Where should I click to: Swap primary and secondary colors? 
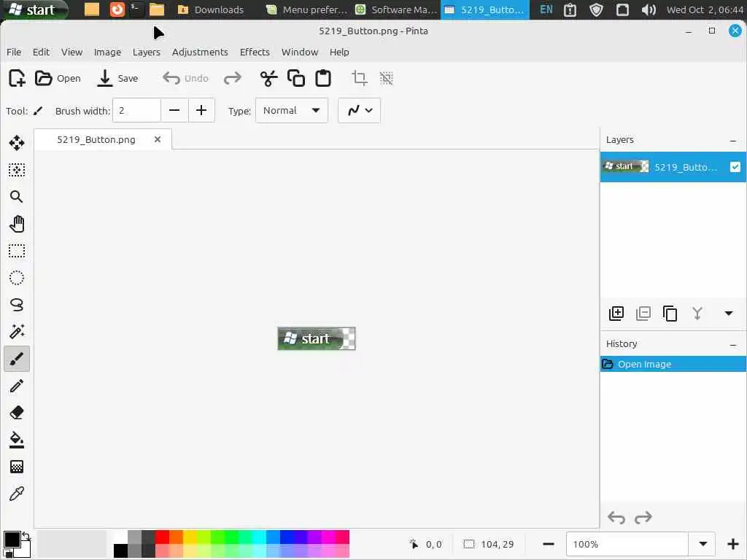click(26, 536)
